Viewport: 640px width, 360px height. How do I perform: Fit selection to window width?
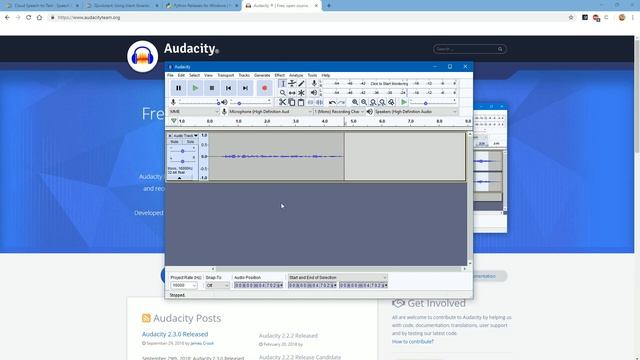coord(373,102)
